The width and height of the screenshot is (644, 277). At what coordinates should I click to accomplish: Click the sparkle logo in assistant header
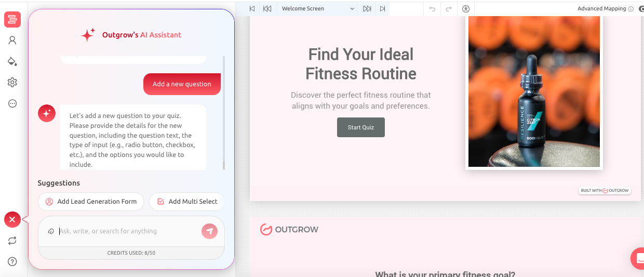[88, 35]
